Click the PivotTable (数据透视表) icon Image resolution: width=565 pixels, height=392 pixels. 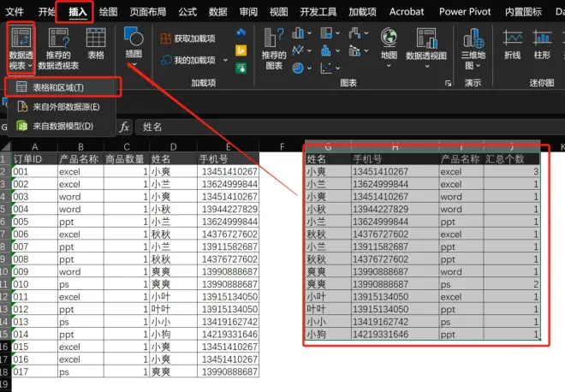tap(21, 38)
